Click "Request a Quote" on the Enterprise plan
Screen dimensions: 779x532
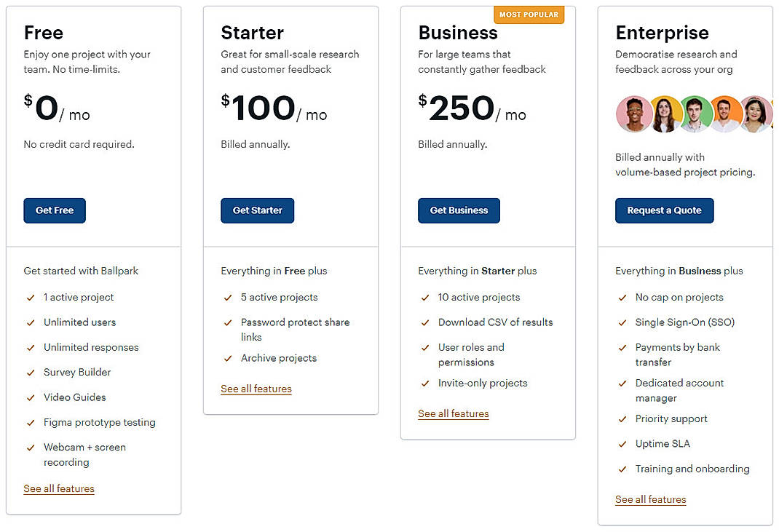click(664, 210)
